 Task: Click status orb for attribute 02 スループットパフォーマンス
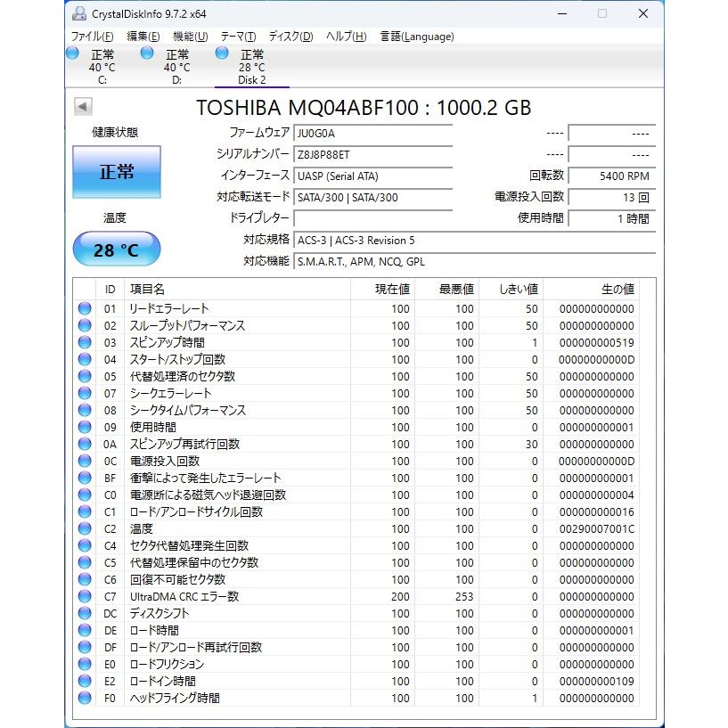coord(85,325)
